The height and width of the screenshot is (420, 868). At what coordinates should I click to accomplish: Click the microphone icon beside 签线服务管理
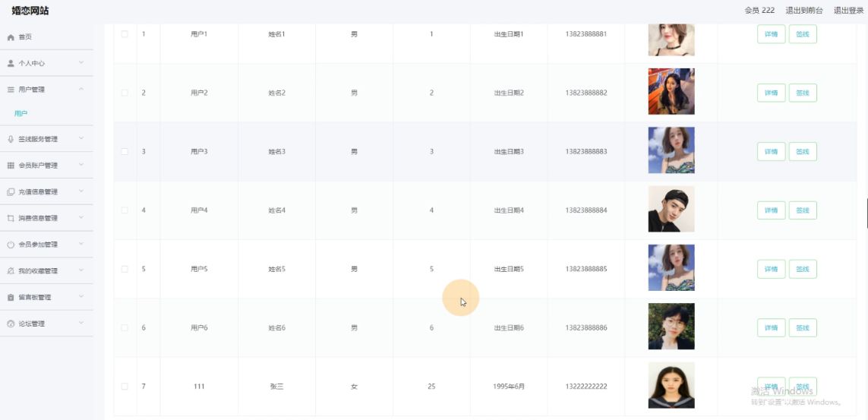pyautogui.click(x=11, y=140)
